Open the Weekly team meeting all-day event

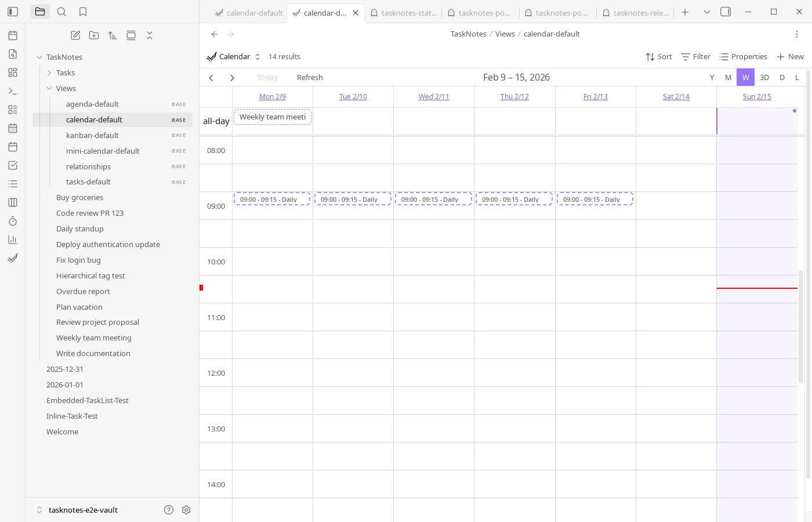[x=273, y=117]
